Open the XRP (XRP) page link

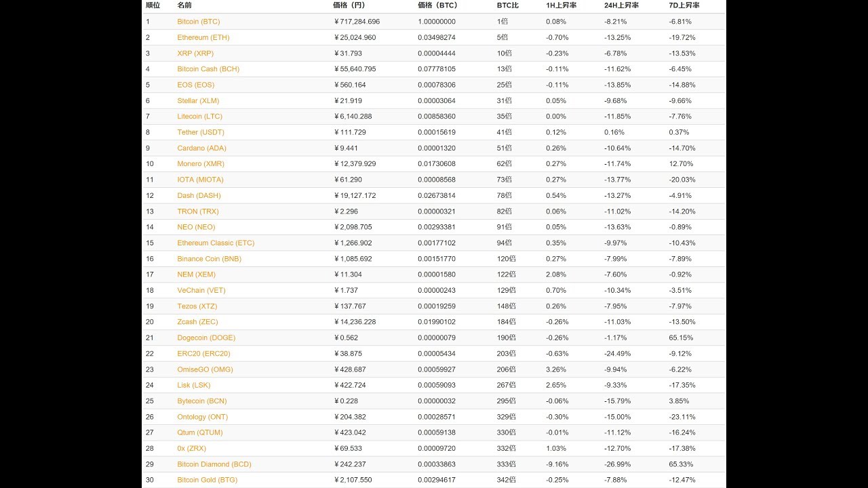pyautogui.click(x=195, y=54)
